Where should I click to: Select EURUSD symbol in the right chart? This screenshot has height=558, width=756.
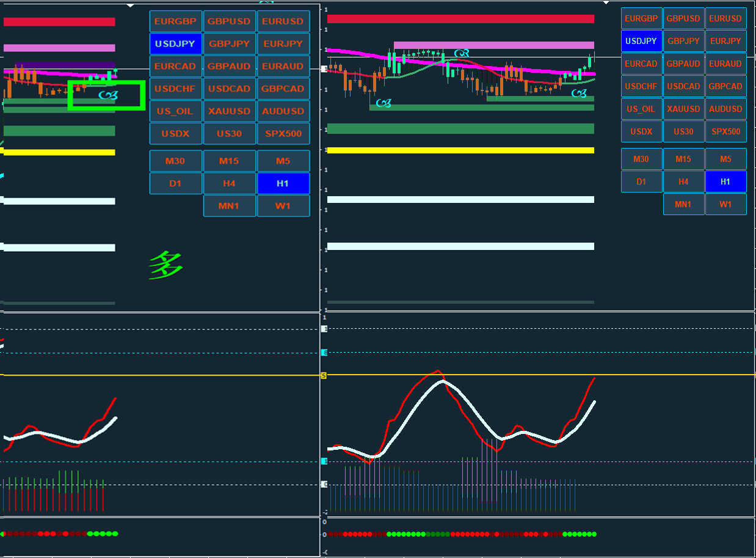point(725,18)
